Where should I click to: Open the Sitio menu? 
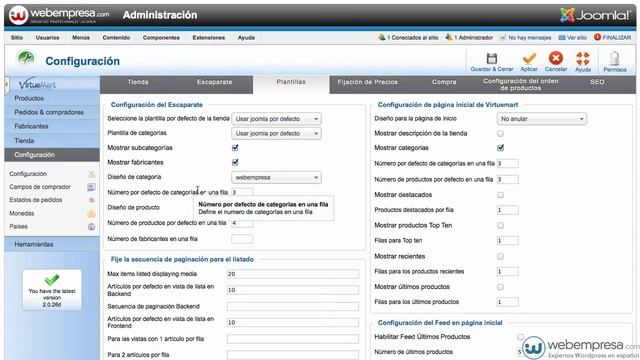pyautogui.click(x=17, y=38)
